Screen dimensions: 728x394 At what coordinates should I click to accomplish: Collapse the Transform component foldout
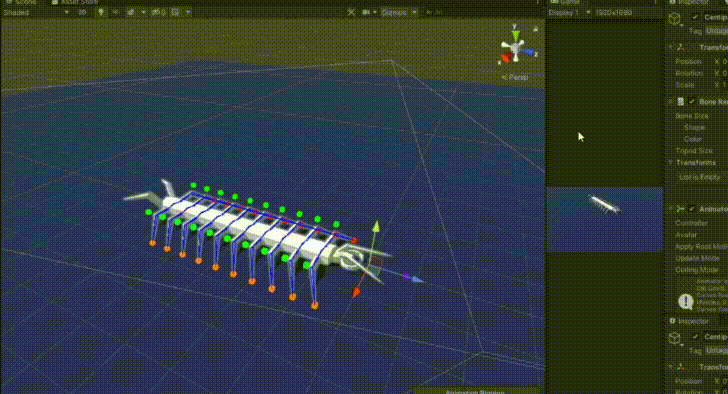(x=670, y=47)
